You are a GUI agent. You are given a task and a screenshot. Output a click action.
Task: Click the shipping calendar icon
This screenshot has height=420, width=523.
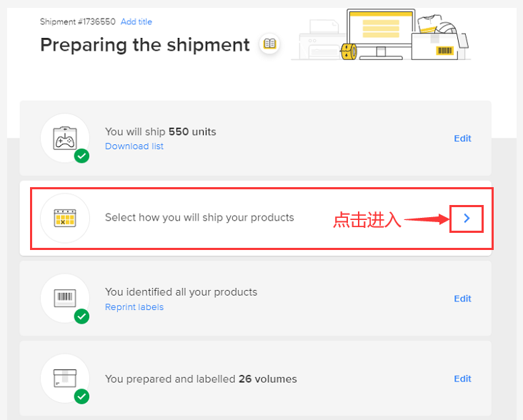(x=65, y=218)
